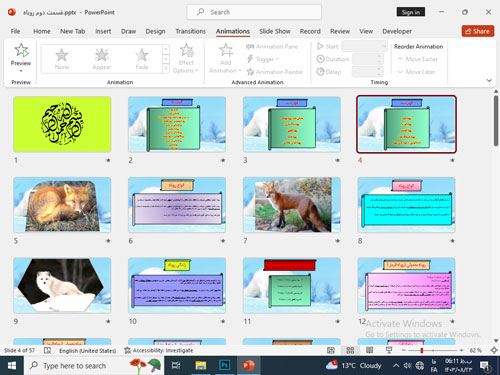Click the vertical scrollbar thumb
Screen dimensions: 500x375
[x=496, y=121]
